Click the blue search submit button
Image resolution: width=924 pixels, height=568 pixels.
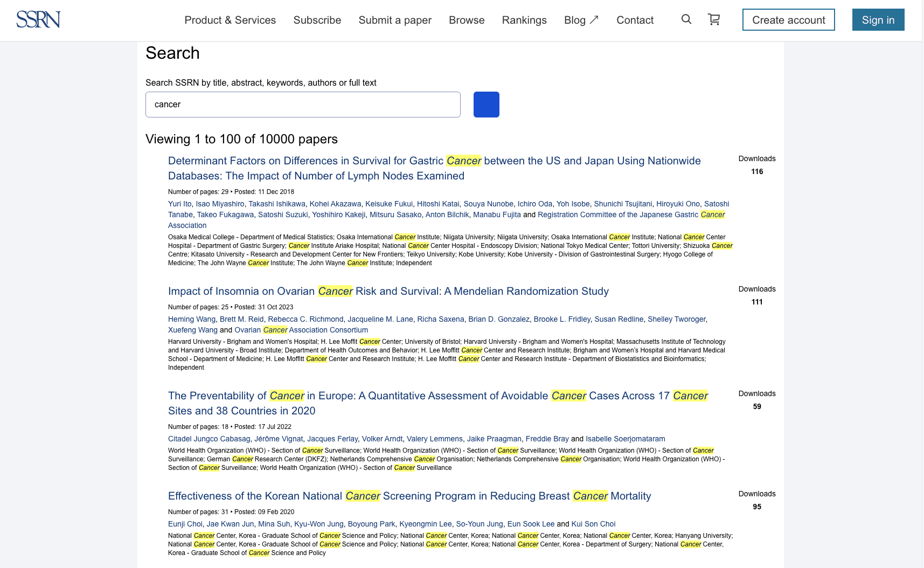tap(486, 104)
